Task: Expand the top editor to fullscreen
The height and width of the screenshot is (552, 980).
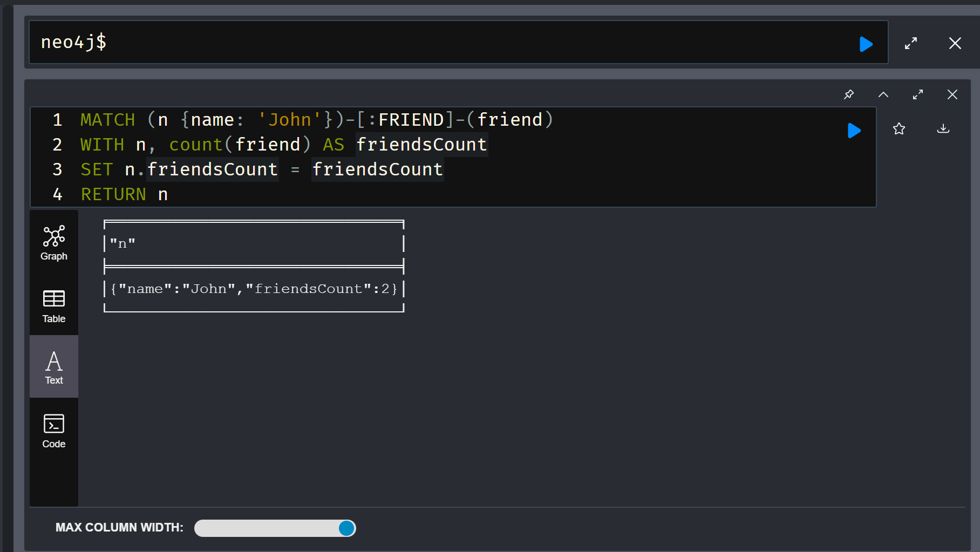Action: tap(911, 43)
